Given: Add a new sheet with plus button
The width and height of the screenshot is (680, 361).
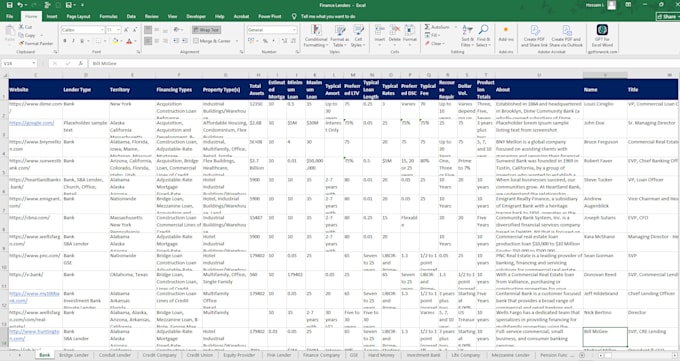Looking at the screenshot, I should click(x=582, y=355).
